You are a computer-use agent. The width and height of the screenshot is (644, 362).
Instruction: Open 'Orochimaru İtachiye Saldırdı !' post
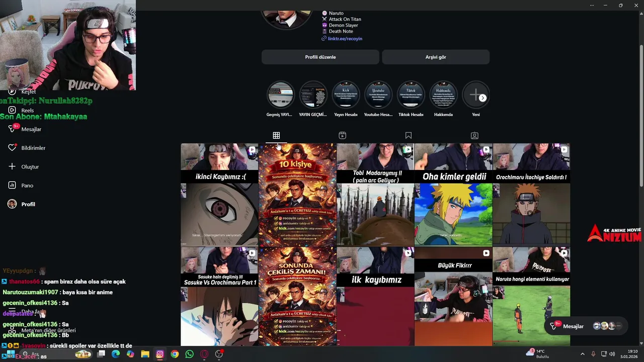pyautogui.click(x=531, y=194)
